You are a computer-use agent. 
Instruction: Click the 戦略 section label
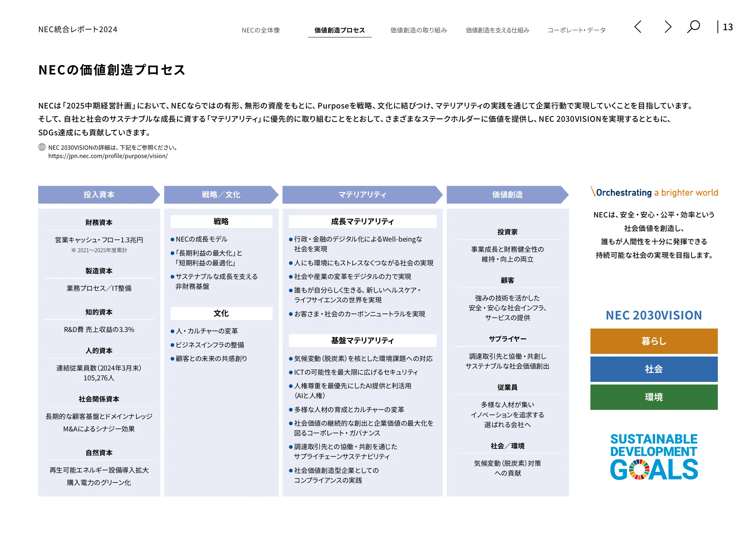click(x=221, y=222)
